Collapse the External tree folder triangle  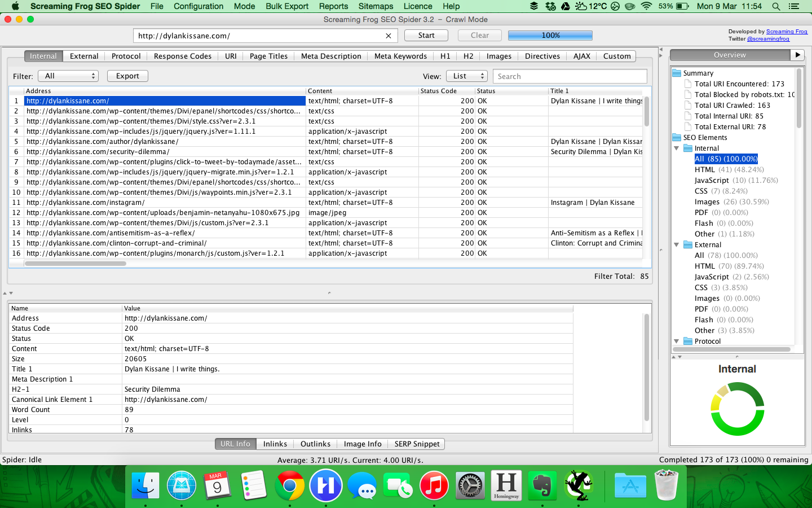pos(677,245)
